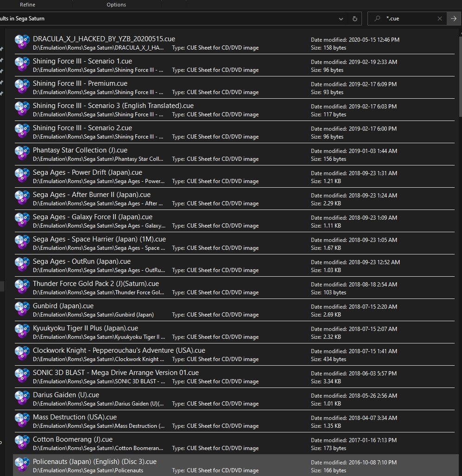Image resolution: width=462 pixels, height=476 pixels.
Task: Click the disc icon for Mass Destruction (USA).cue
Action: 22,420
